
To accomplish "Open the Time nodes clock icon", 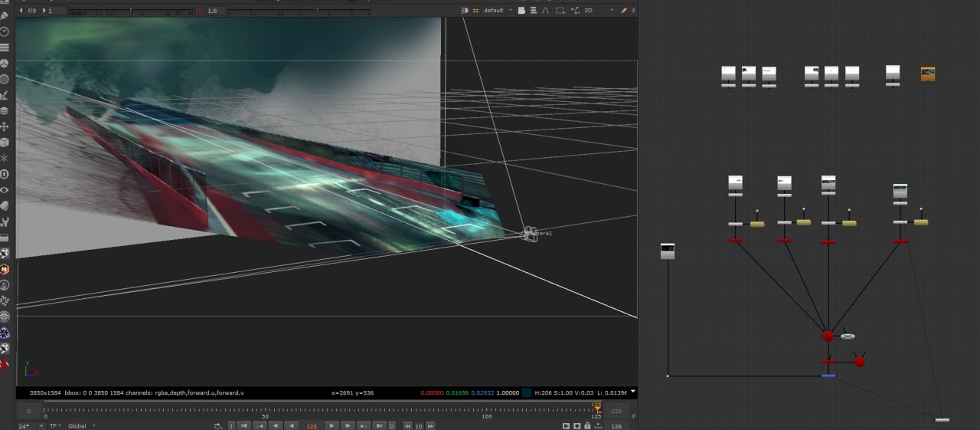I will (x=5, y=31).
